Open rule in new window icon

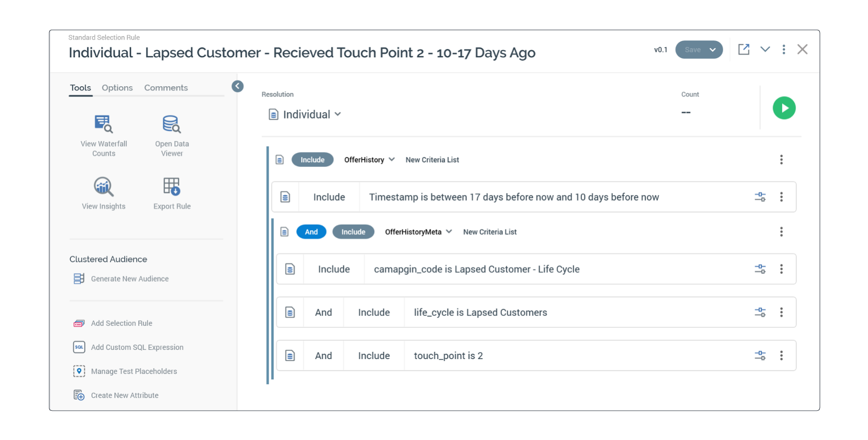point(743,50)
